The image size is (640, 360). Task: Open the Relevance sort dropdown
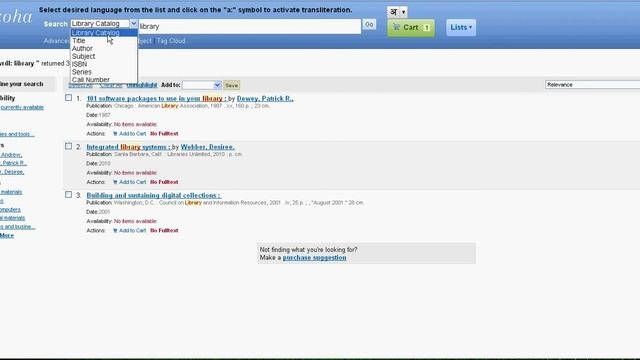[x=592, y=84]
